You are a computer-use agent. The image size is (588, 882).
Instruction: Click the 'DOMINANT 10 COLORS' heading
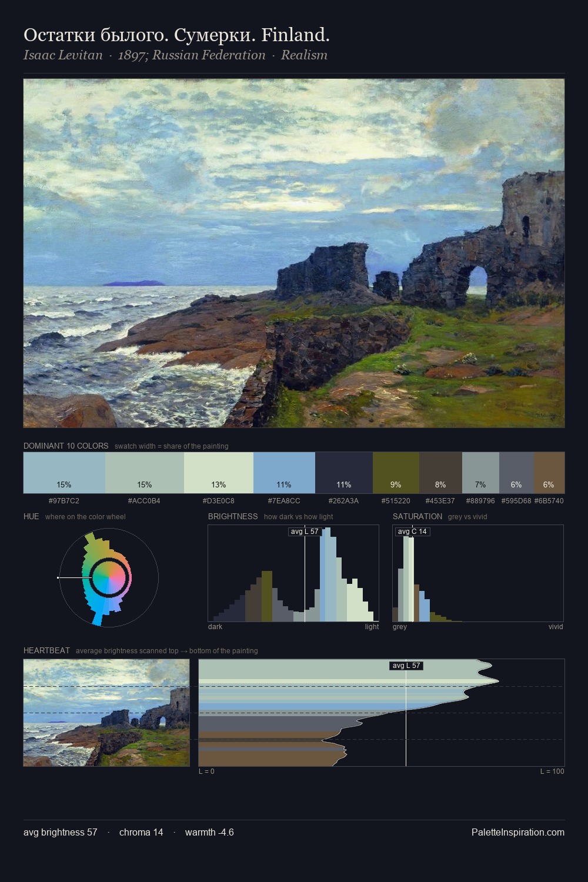66,446
